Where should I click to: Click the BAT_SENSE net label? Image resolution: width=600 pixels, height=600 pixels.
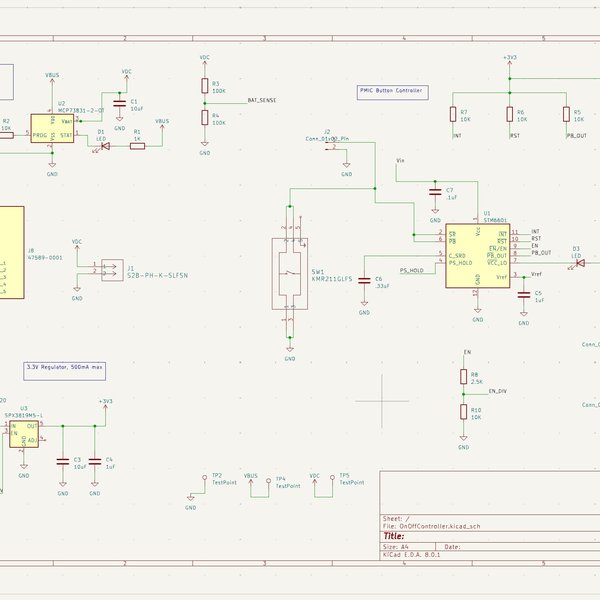[x=262, y=100]
